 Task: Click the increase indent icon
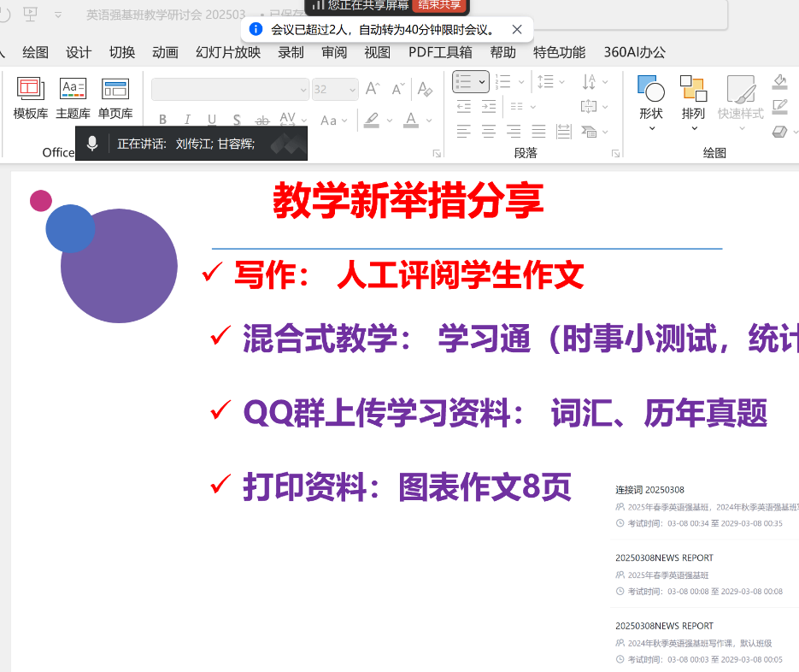click(489, 107)
